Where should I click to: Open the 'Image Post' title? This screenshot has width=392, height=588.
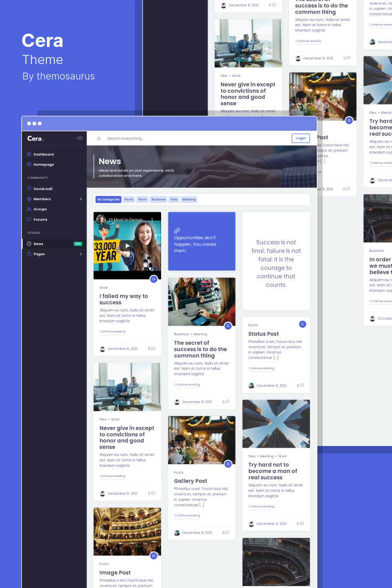[x=115, y=573]
